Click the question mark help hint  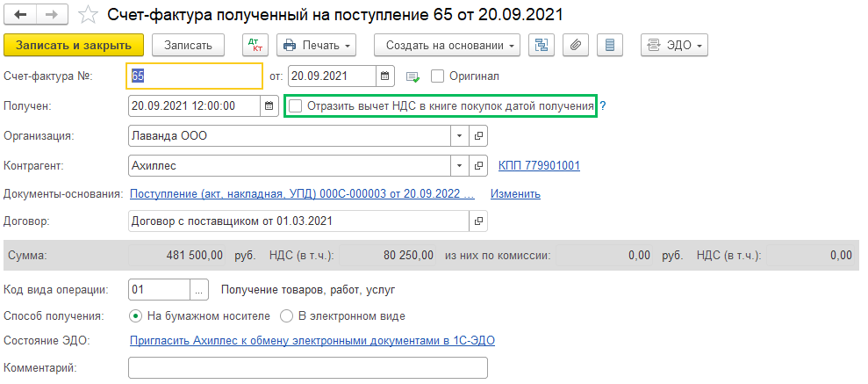point(603,105)
